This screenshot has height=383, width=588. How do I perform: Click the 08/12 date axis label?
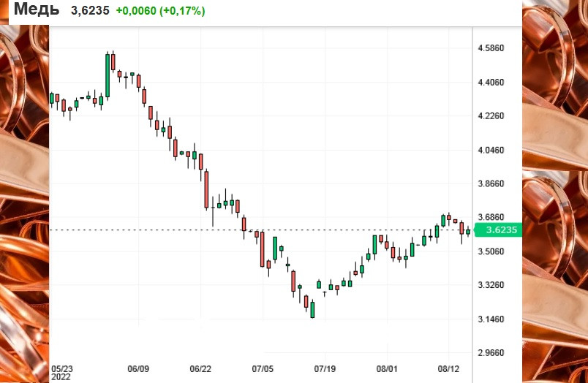(448, 370)
